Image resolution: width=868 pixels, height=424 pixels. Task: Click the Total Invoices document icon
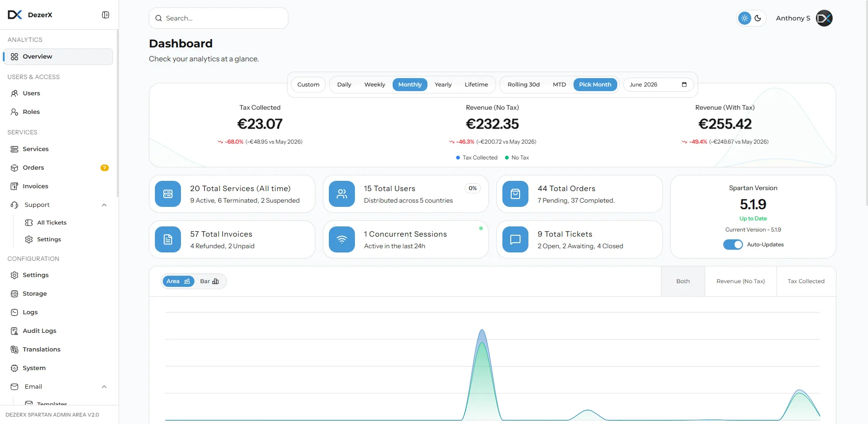click(168, 239)
